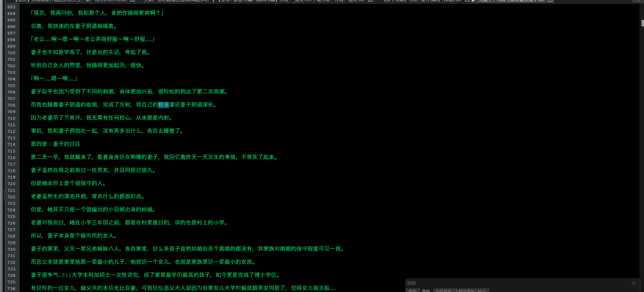Close the 替换 dialog with the X
Image resolution: width=644 pixels, height=292 pixels.
coord(634,283)
